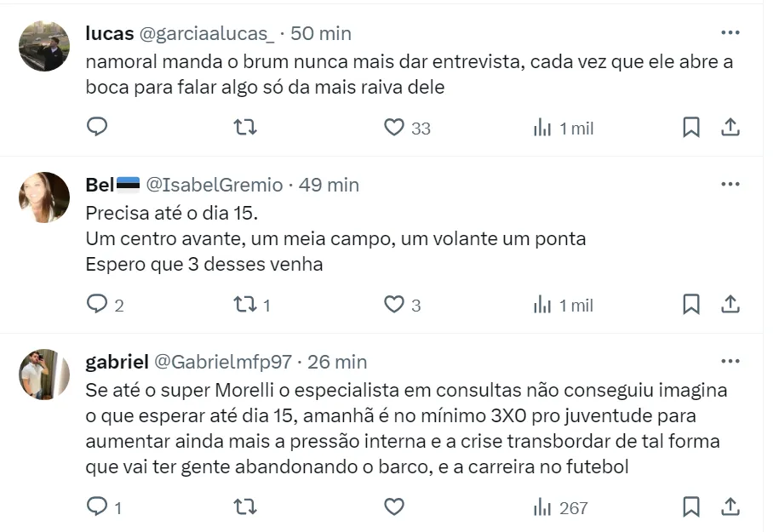The width and height of the screenshot is (779, 532).
Task: Retweet the post by @garciaalucas_
Action: [x=245, y=128]
